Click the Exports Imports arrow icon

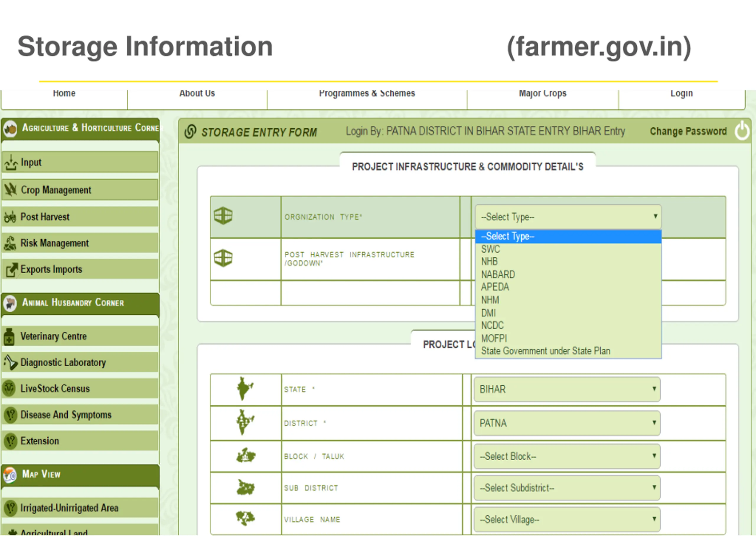pyautogui.click(x=12, y=270)
